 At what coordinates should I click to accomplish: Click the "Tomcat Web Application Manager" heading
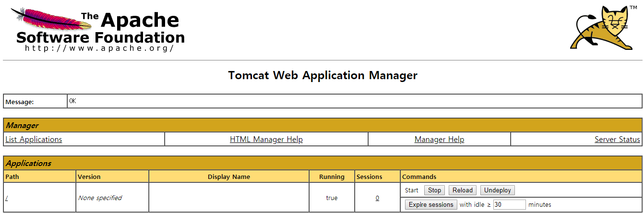322,75
